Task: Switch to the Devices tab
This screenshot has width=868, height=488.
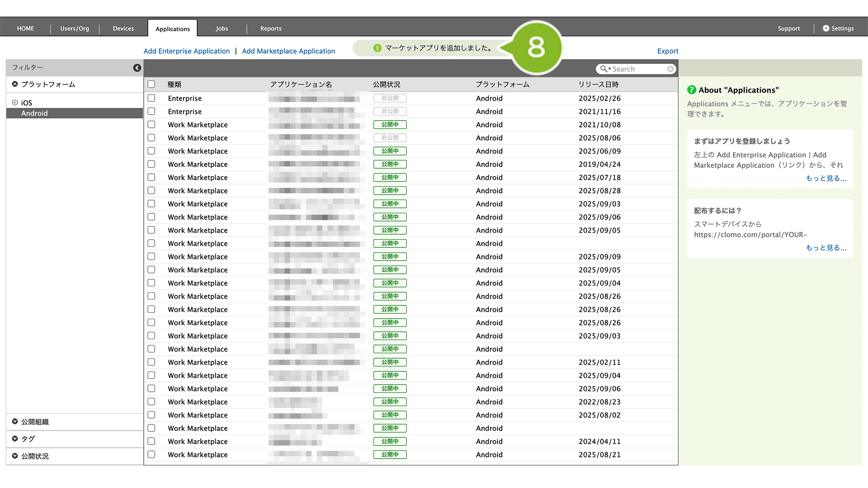Action: pos(123,28)
